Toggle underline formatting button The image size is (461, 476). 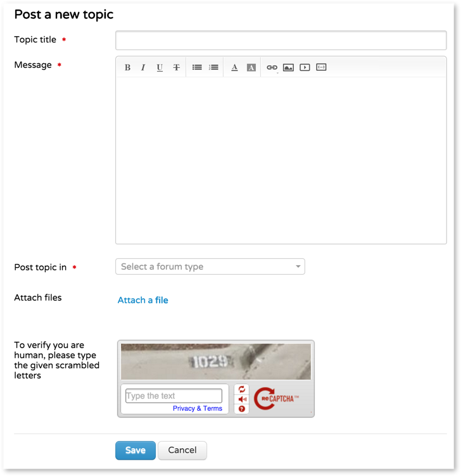pos(160,67)
